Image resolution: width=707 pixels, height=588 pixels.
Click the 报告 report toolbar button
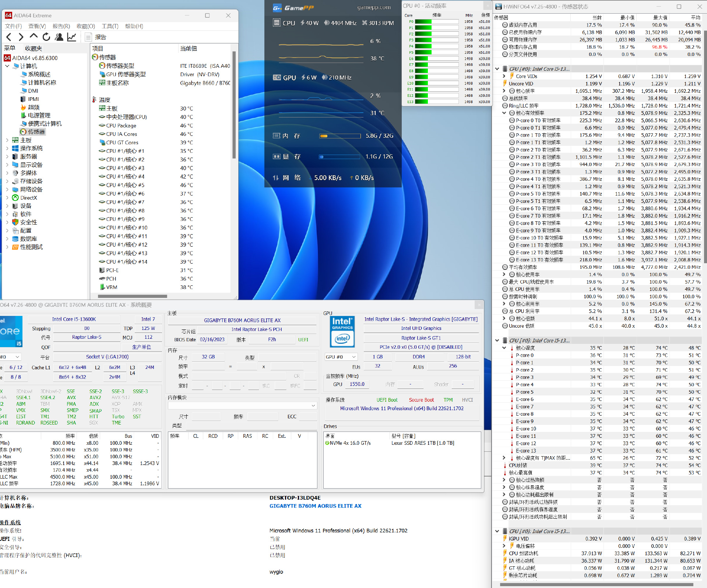click(x=96, y=37)
